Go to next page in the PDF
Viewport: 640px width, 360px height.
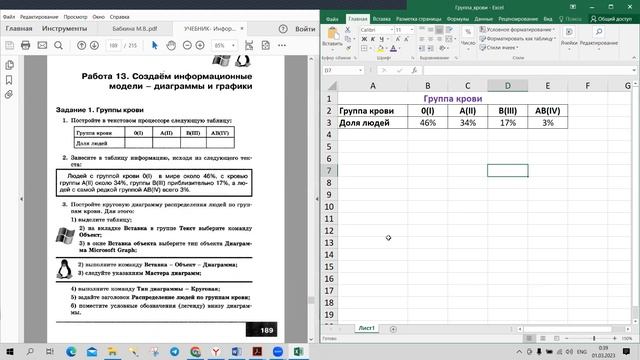(x=94, y=45)
